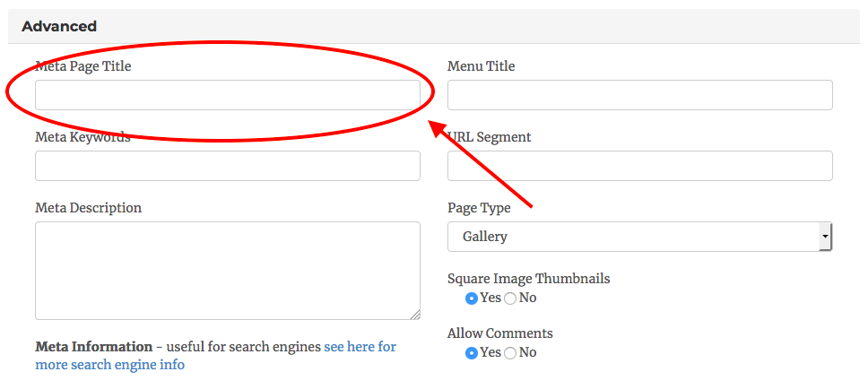Disable comments by selecting No
Screen dimensions: 868x389
point(510,353)
